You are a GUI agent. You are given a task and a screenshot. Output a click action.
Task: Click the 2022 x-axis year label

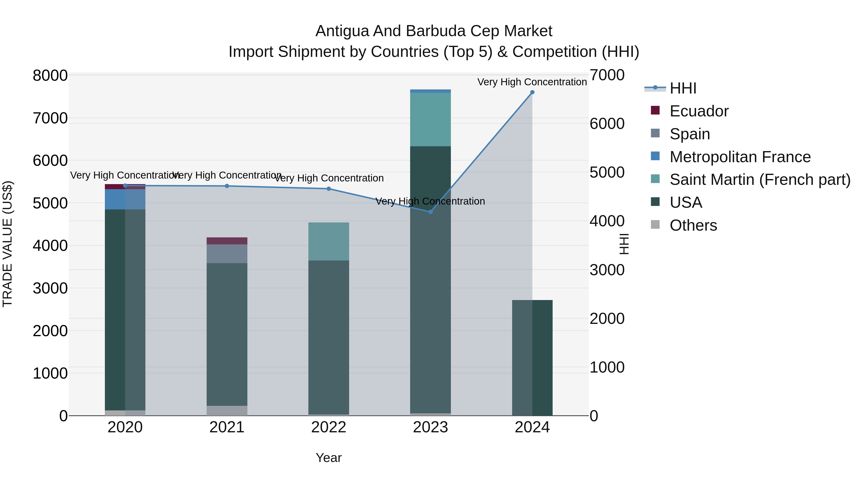pos(329,427)
